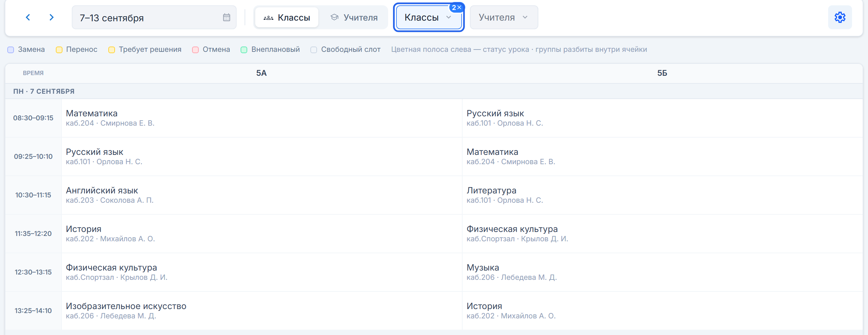Open 5Б Математика lesson at 09:25
Viewport: 868px width, 335px height.
click(662, 157)
